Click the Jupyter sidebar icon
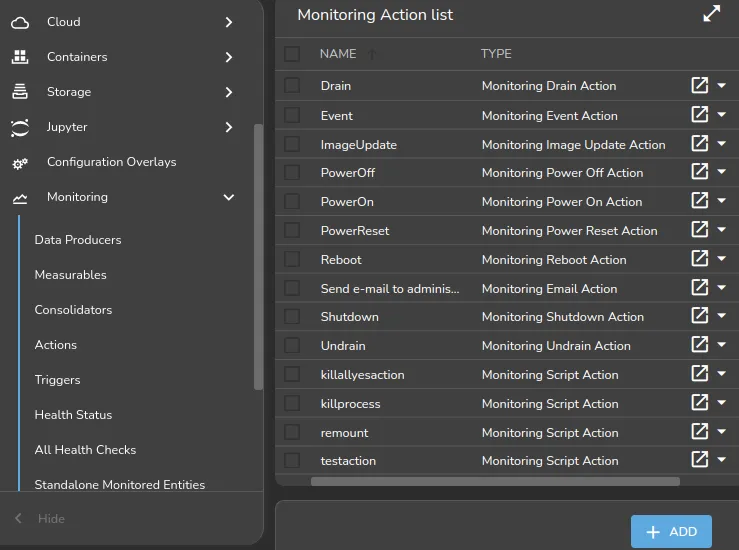This screenshot has height=550, width=739. tap(20, 127)
